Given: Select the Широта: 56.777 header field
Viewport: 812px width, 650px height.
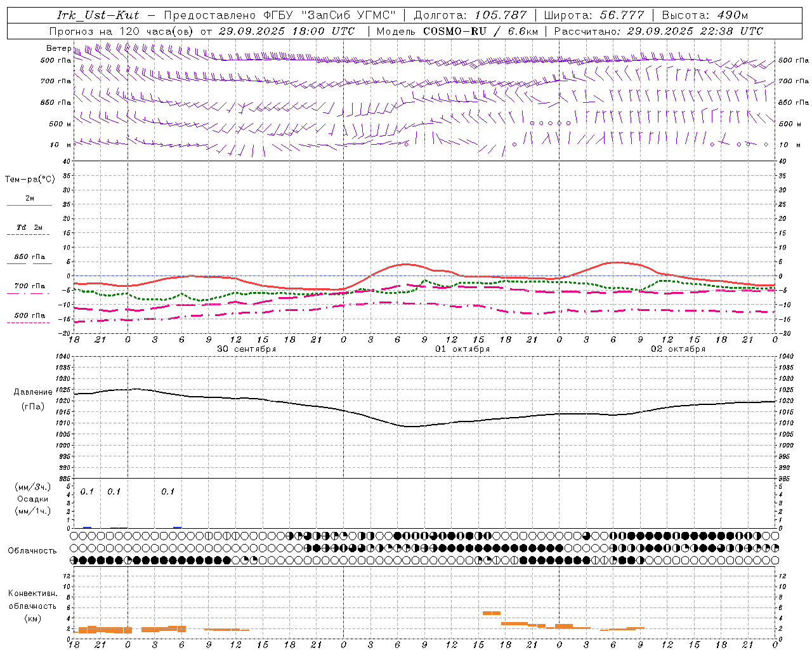Looking at the screenshot, I should [x=594, y=15].
